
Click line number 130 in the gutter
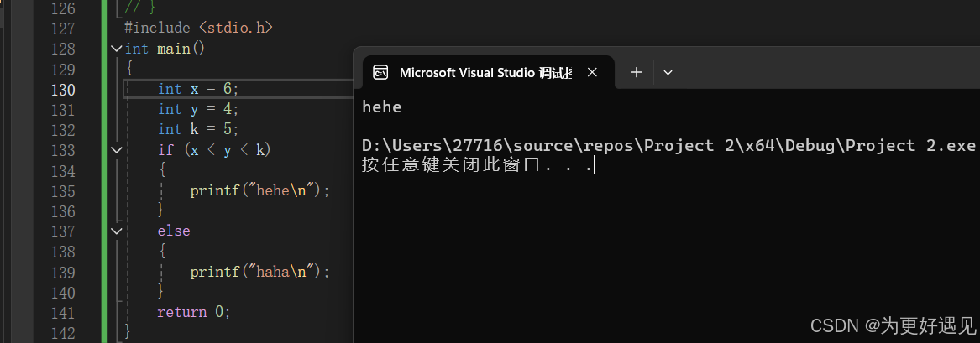tap(64, 89)
